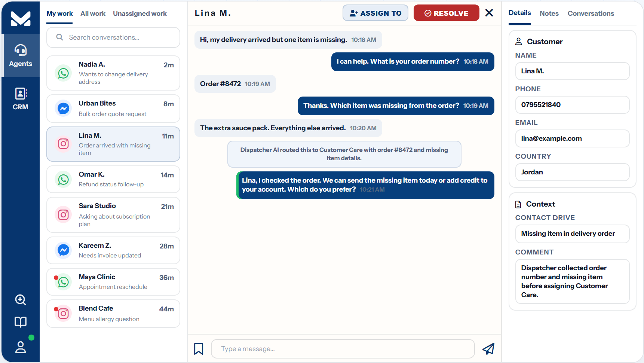
Task: Click the Dispatcher AI routing notice
Action: point(344,154)
